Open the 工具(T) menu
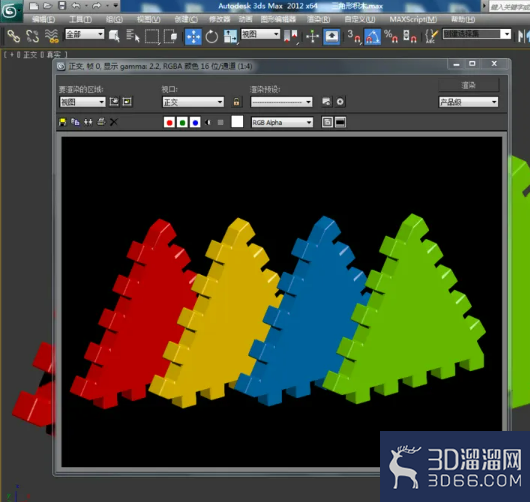530x502 pixels. click(80, 20)
